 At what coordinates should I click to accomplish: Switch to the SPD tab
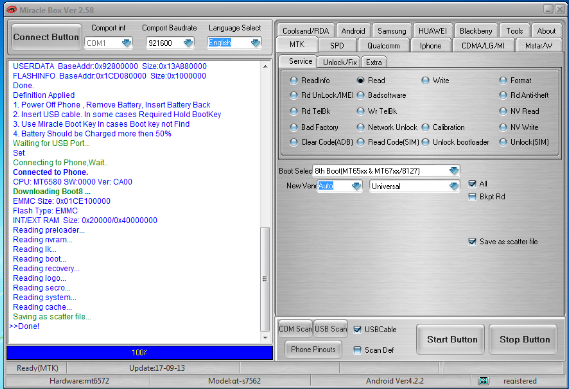(337, 45)
